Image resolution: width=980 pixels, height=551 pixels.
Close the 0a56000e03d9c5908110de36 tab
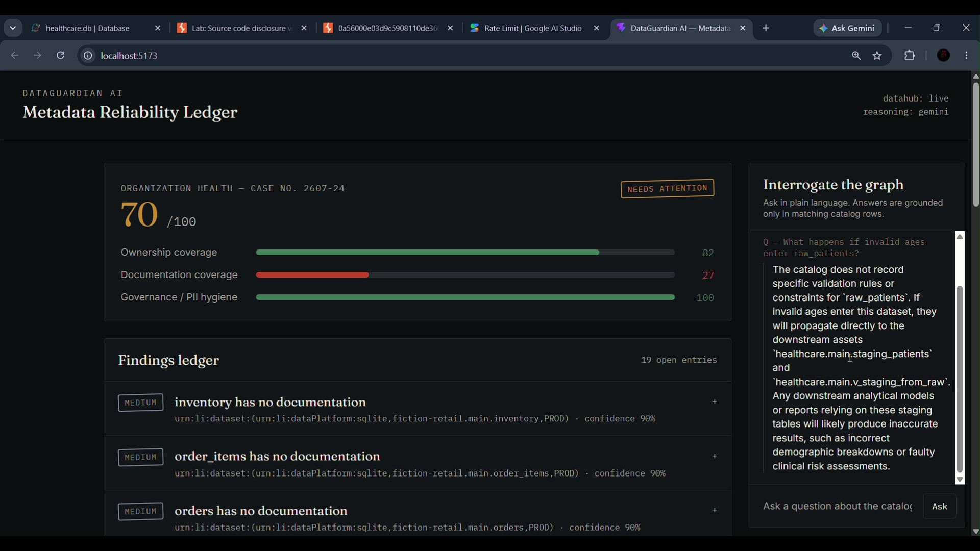(x=450, y=29)
